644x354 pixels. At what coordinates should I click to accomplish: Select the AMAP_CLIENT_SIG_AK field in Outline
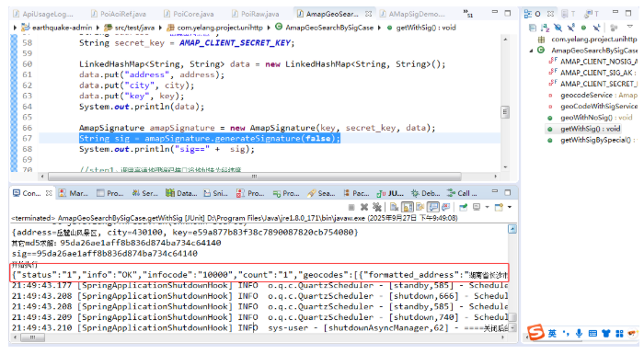(592, 73)
